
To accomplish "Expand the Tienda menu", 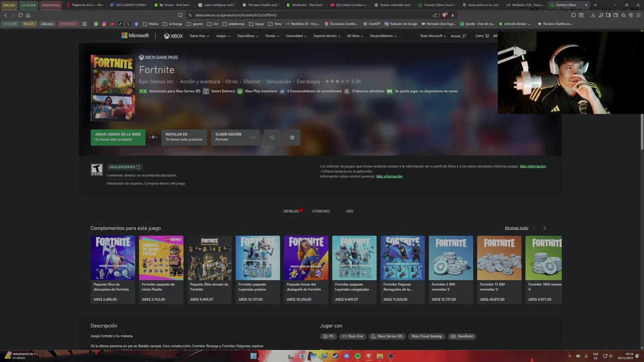I will (x=272, y=36).
